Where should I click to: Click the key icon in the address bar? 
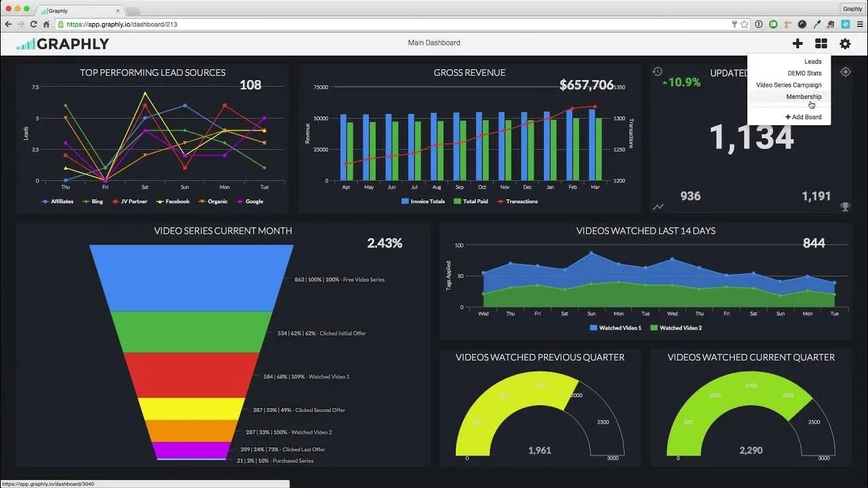(x=734, y=24)
